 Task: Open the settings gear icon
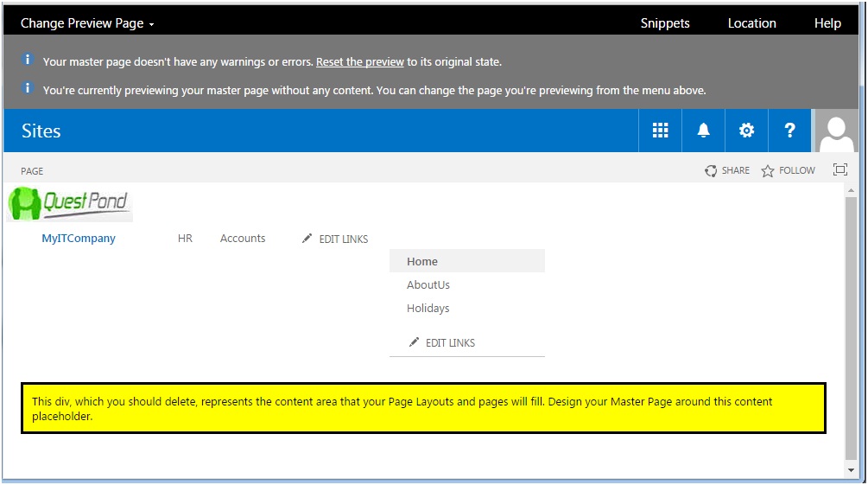pyautogui.click(x=746, y=131)
